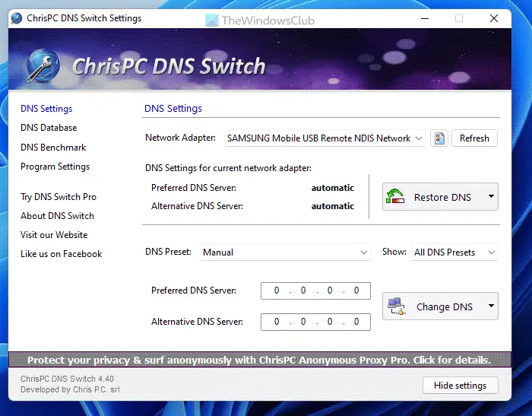The width and height of the screenshot is (532, 416).
Task: Open the DNS Benchmark section
Action: [x=53, y=148]
